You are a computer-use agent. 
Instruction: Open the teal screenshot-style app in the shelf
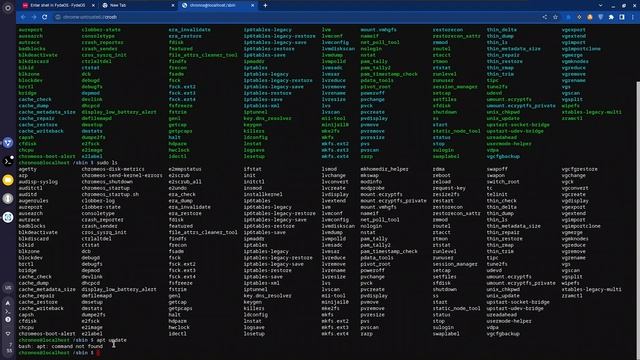8,217
